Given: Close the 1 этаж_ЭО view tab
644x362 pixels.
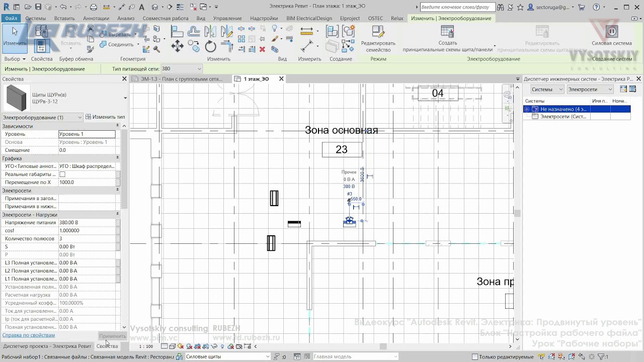Looking at the screenshot, I should click(282, 79).
